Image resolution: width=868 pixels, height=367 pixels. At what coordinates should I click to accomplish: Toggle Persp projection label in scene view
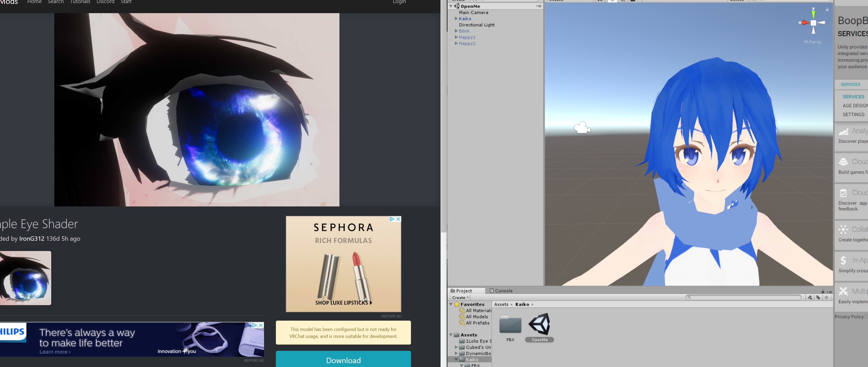point(812,42)
